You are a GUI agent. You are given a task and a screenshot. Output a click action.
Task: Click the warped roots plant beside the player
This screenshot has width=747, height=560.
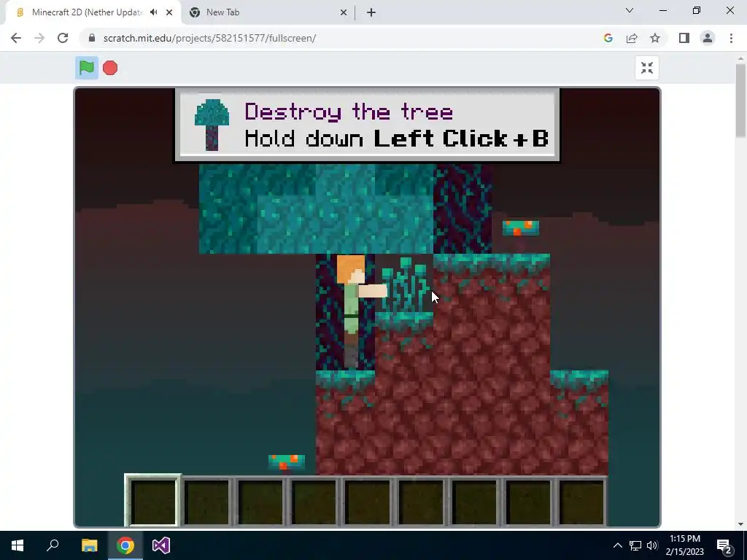[x=405, y=286]
